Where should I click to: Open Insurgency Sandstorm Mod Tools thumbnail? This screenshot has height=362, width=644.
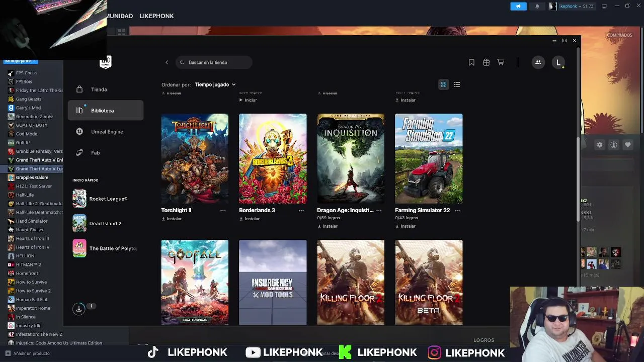(273, 282)
